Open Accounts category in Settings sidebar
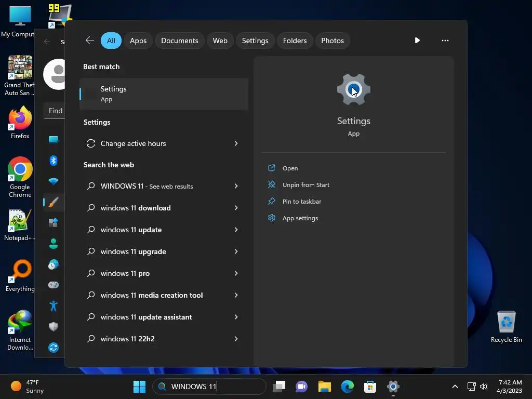The height and width of the screenshot is (399, 532). click(x=54, y=243)
